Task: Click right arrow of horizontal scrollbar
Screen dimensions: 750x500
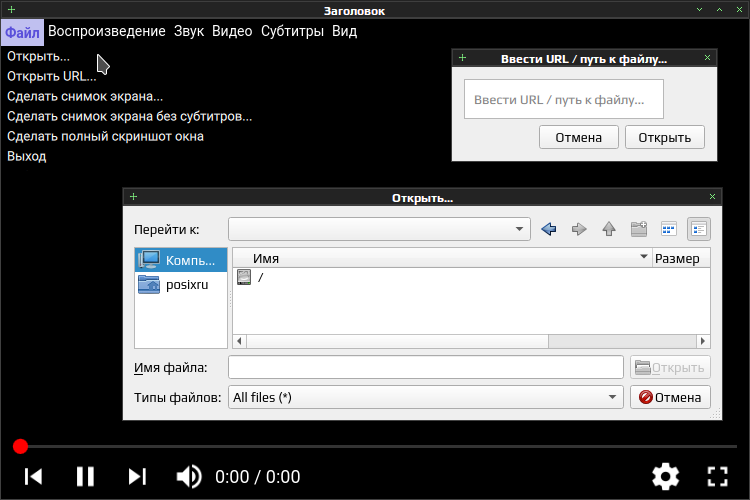Action: point(703,341)
